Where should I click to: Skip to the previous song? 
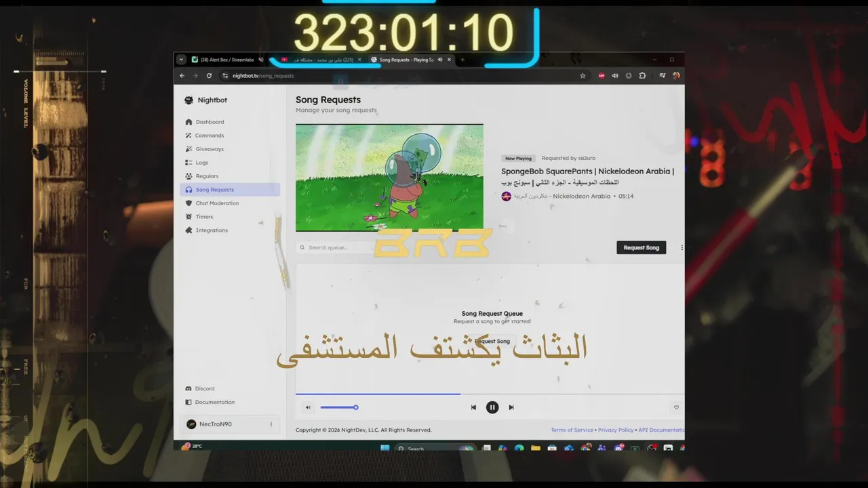(473, 407)
